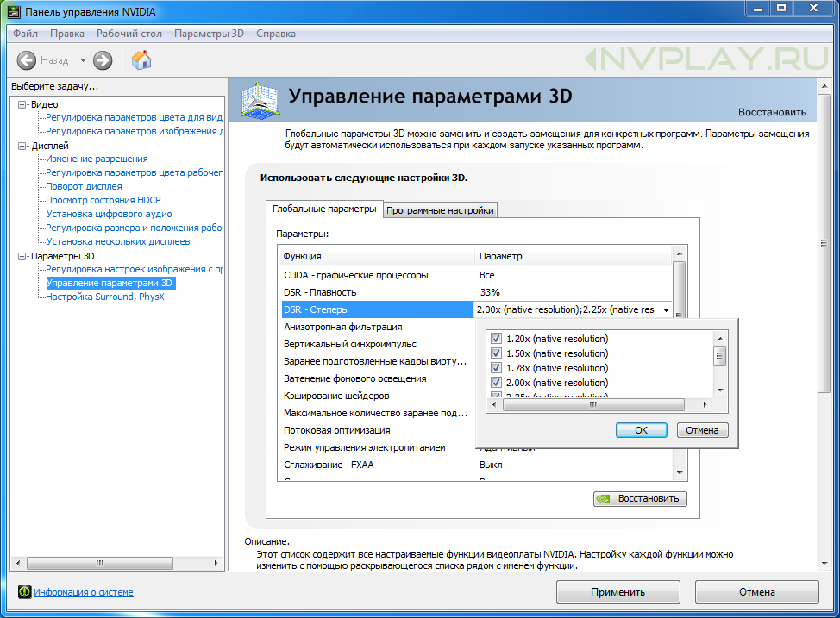
Task: Click the Восстановить button with NVIDIA logo
Action: click(x=640, y=498)
